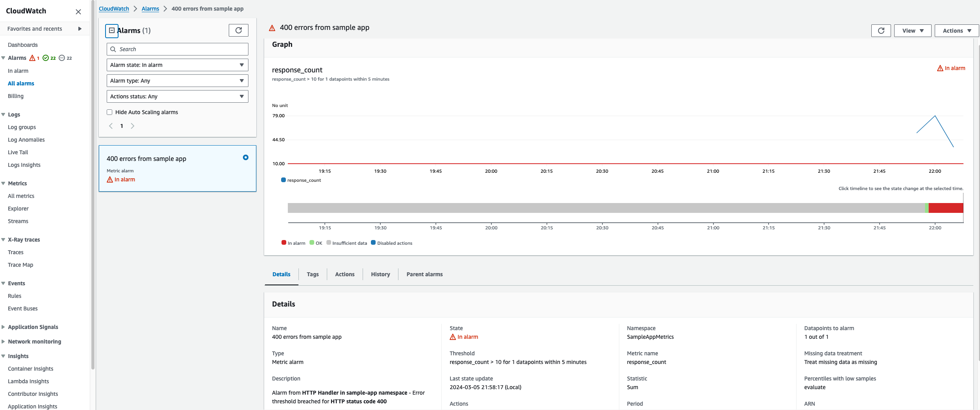Collapse the alarms list panel

tap(111, 31)
